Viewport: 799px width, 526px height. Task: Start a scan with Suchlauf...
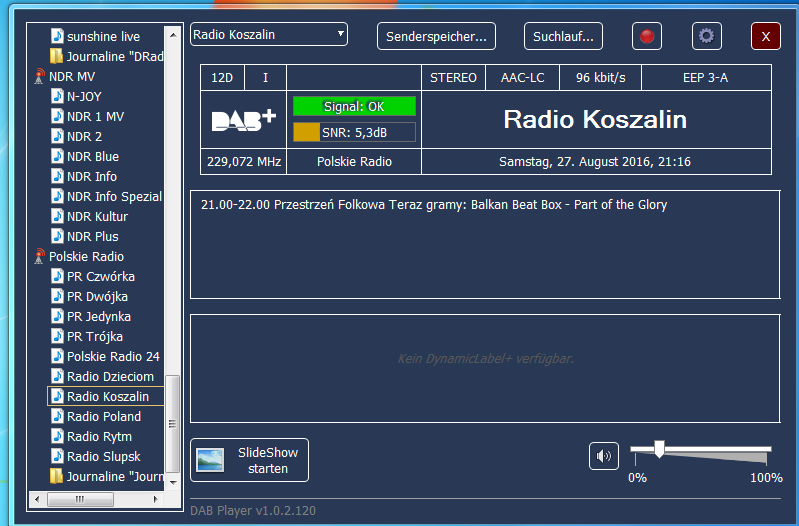tap(563, 36)
